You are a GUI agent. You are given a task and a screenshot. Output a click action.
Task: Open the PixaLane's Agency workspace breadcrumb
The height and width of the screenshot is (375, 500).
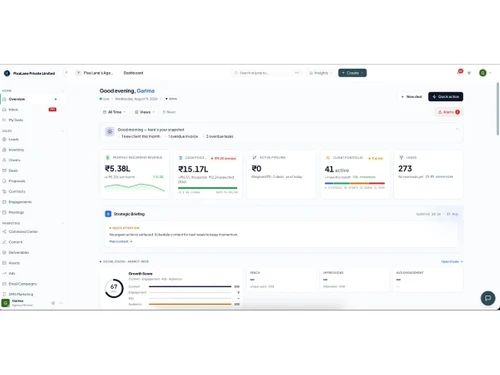click(95, 73)
